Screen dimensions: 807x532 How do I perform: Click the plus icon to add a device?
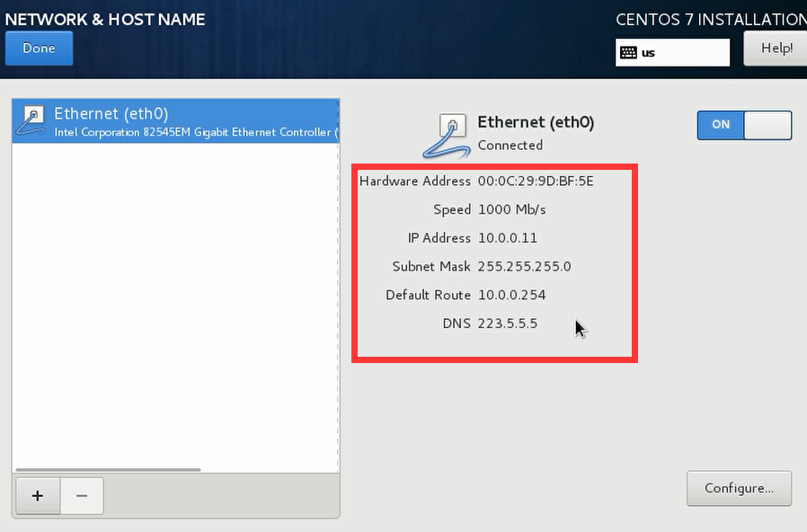(x=38, y=495)
